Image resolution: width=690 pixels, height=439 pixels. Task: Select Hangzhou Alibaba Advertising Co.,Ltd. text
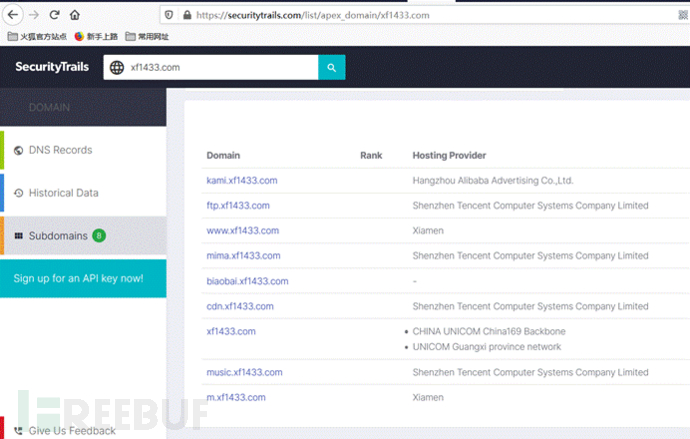493,180
